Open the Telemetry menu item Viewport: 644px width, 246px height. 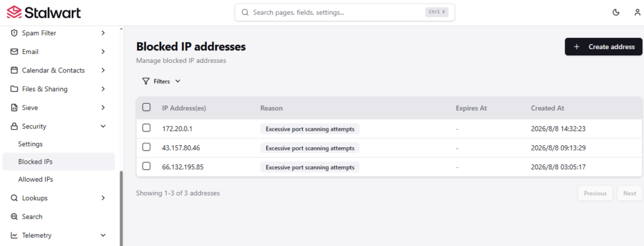(x=58, y=235)
